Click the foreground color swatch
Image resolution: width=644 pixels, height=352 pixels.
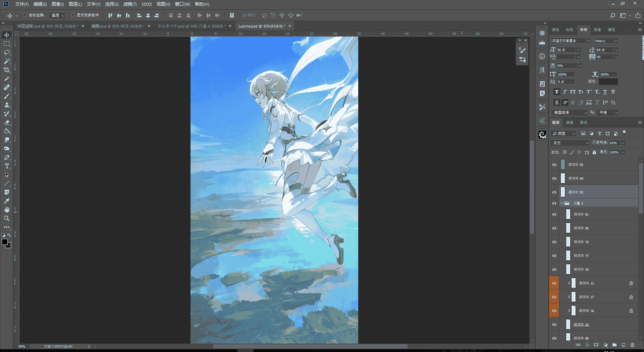5,242
